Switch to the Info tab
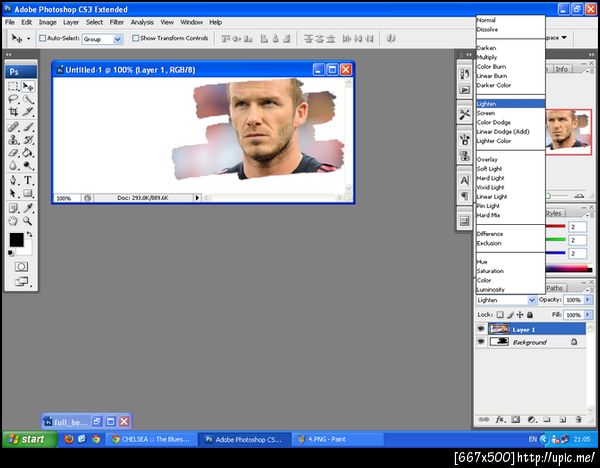The image size is (600, 468). 562,69
